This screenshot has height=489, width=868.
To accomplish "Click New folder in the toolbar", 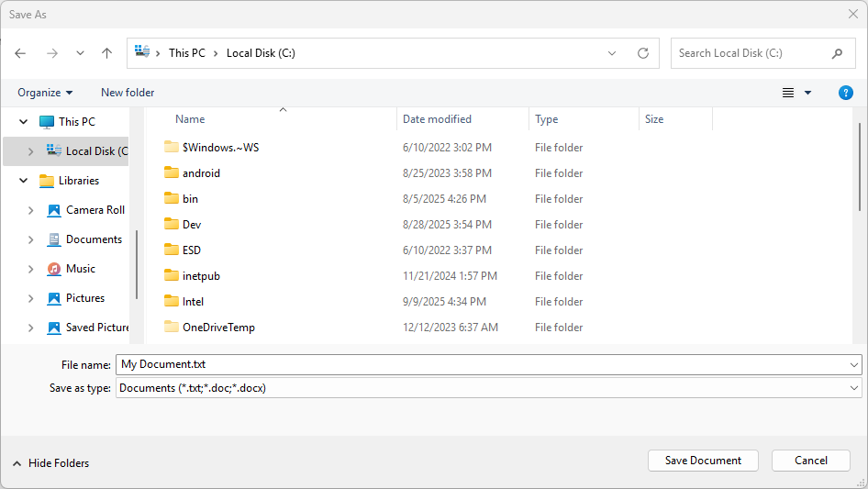I will point(128,93).
